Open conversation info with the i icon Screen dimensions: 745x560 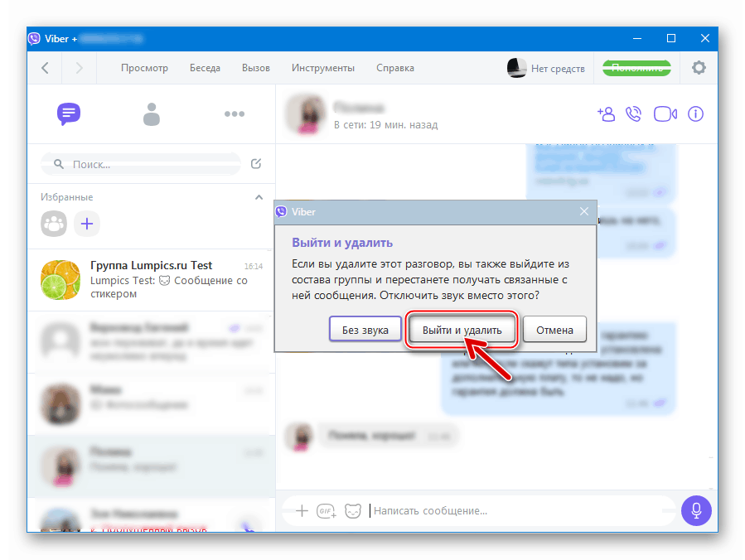click(695, 114)
